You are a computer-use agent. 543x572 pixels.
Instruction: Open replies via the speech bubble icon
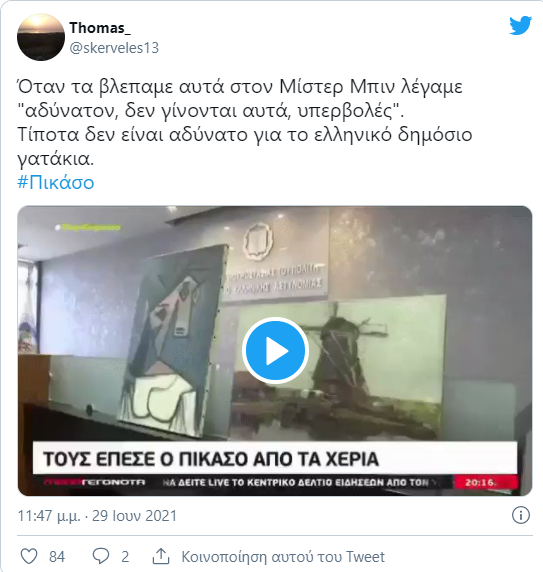101,556
